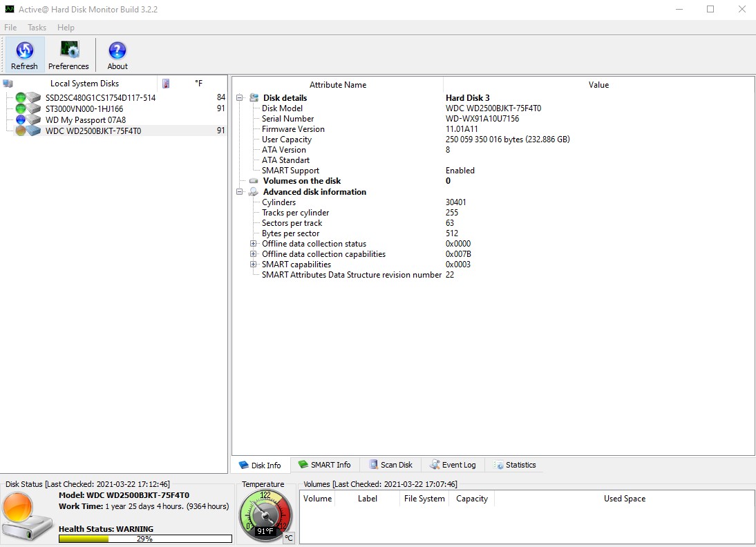Collapse the Advanced disk information section
This screenshot has width=756, height=547.
coord(240,191)
